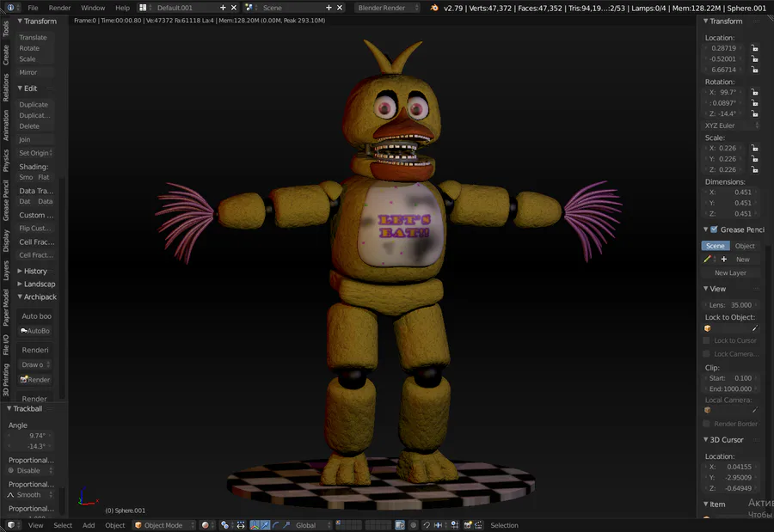Select the scale manipulator icon

pos(286,525)
